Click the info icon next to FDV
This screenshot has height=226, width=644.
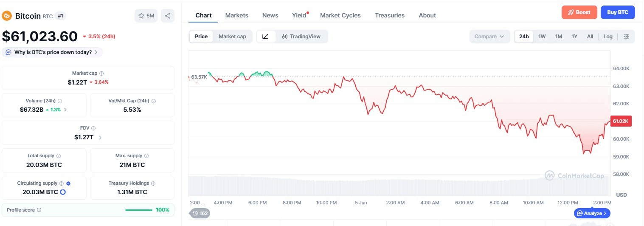coord(93,128)
